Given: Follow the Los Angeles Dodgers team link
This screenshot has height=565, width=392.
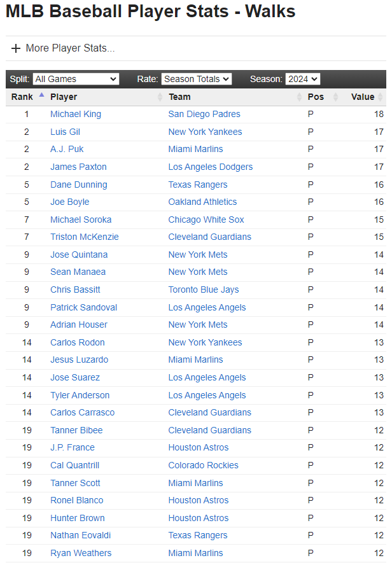Looking at the screenshot, I should [x=210, y=167].
